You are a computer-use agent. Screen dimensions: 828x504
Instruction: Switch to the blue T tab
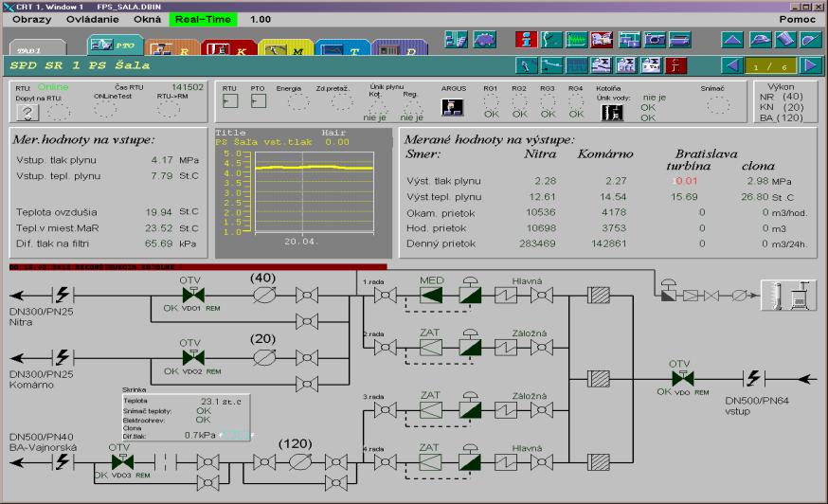(x=342, y=48)
